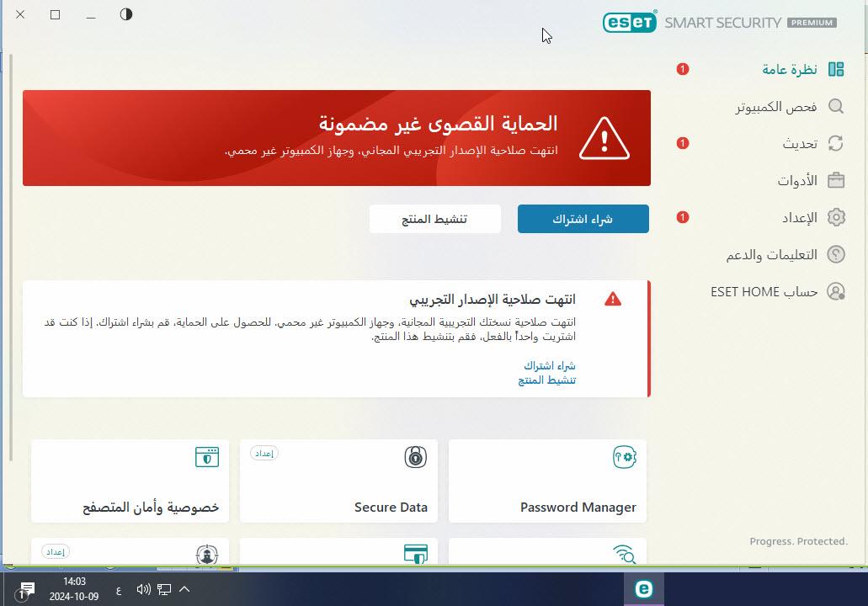
Task: Open the خصوصية وأمان المتصفح browser icon
Action: click(207, 457)
